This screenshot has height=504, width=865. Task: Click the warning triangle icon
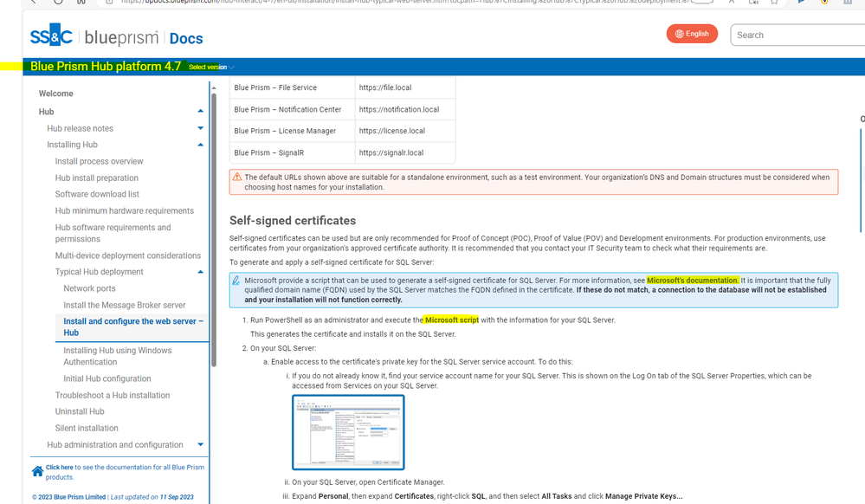pos(237,178)
